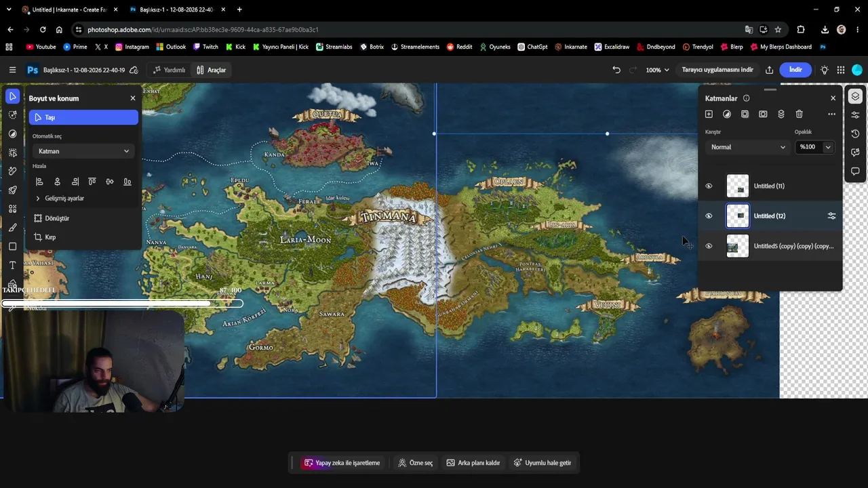The height and width of the screenshot is (488, 868).
Task: Click the share/export icon in header
Action: click(x=769, y=70)
